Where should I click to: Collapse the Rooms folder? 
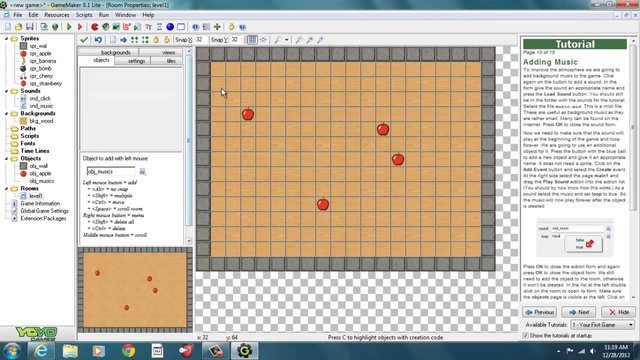pos(6,189)
